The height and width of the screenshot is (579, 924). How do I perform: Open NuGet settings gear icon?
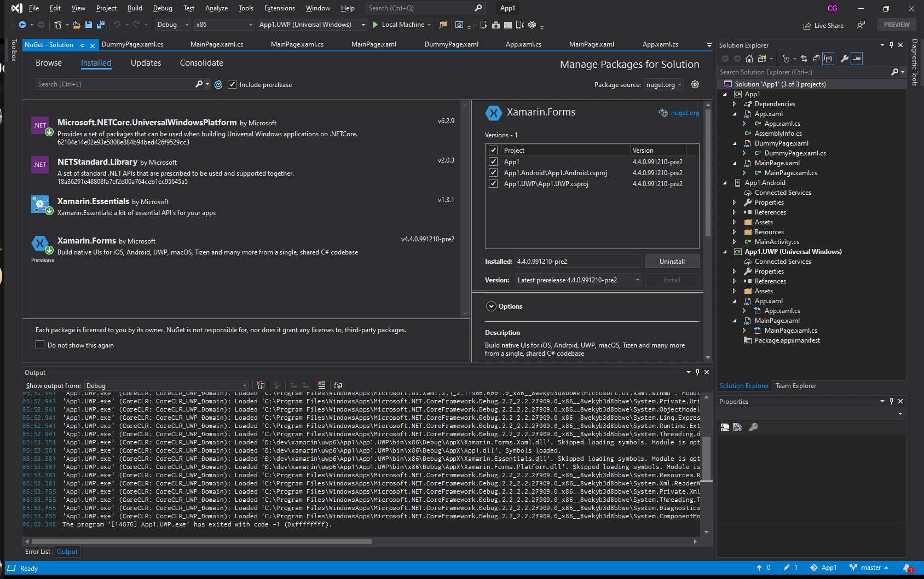click(x=695, y=84)
